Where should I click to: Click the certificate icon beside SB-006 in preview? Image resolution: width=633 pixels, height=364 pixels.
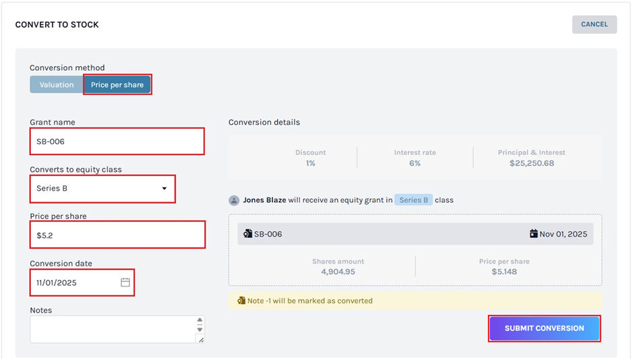click(247, 234)
